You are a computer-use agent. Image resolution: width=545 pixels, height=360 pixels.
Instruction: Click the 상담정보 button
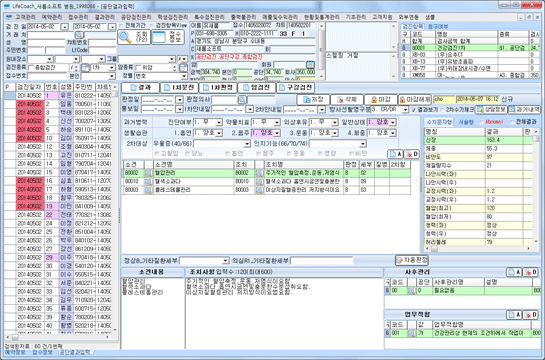[491, 110]
